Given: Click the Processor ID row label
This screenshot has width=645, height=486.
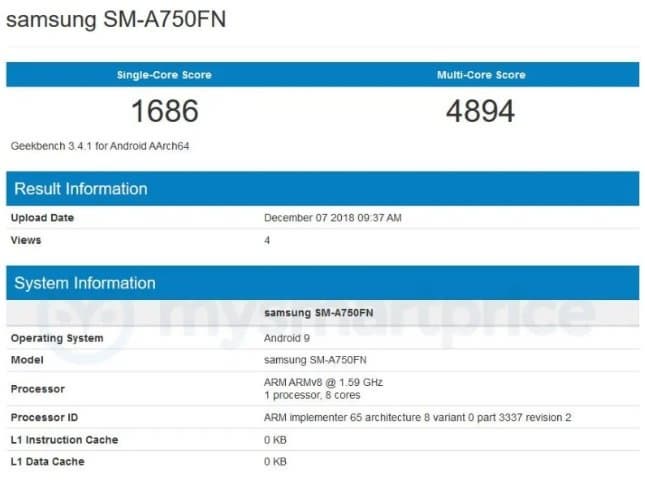Looking at the screenshot, I should (x=47, y=417).
